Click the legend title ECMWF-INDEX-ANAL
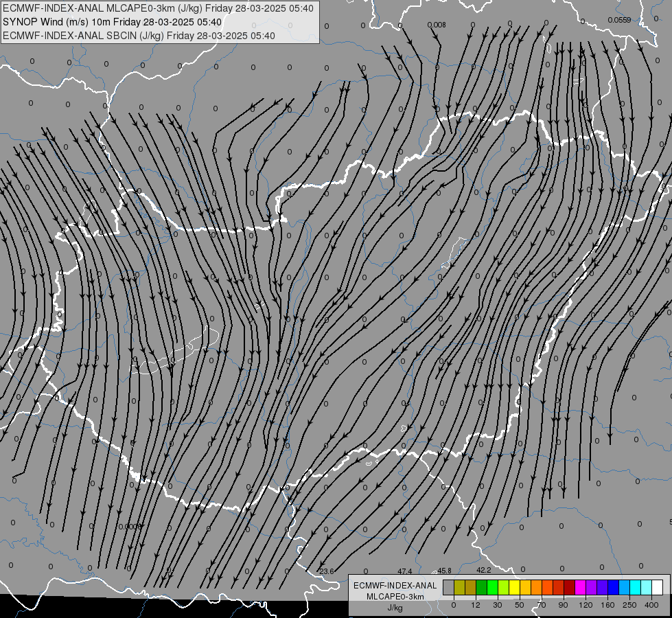The width and height of the screenshot is (672, 618). (395, 586)
